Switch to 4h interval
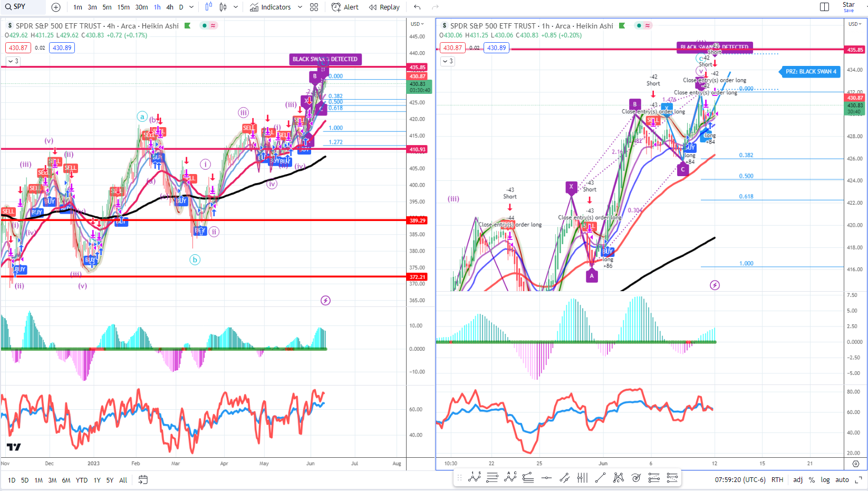868x491 pixels. pyautogui.click(x=170, y=7)
